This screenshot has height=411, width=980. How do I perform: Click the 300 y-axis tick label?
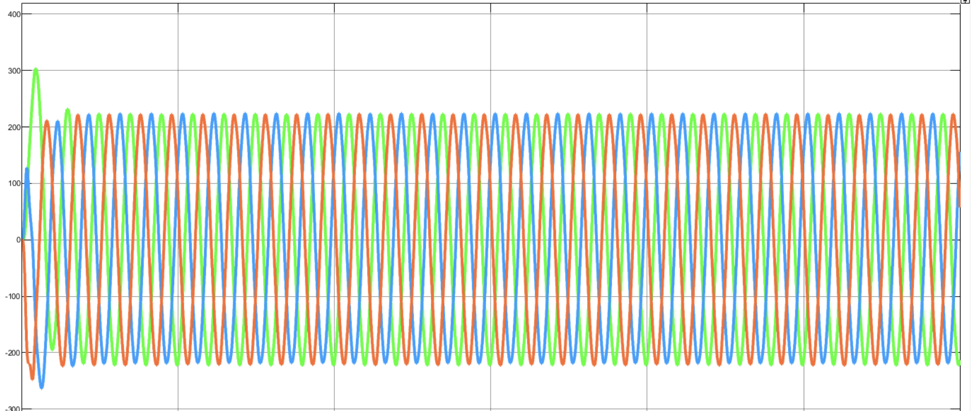click(14, 71)
